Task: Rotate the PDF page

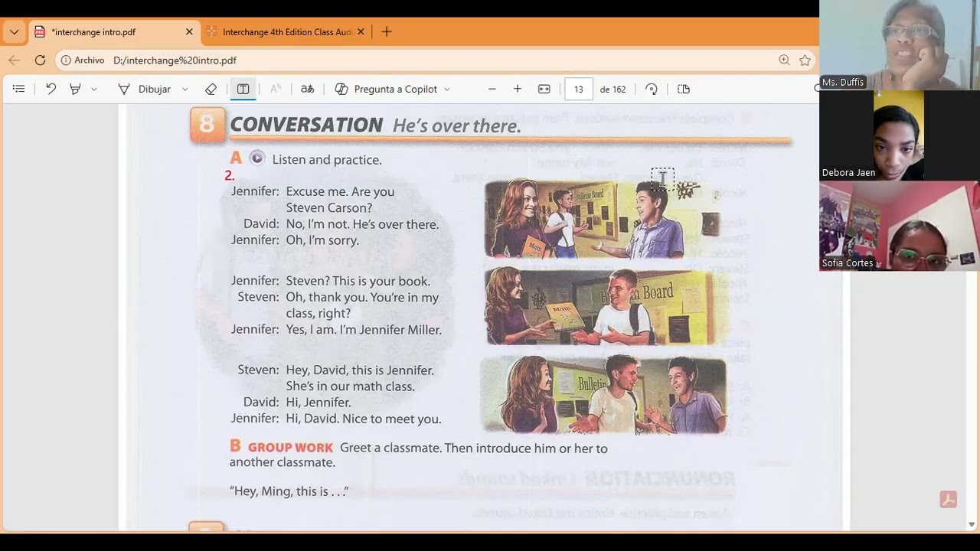Action: pyautogui.click(x=652, y=89)
